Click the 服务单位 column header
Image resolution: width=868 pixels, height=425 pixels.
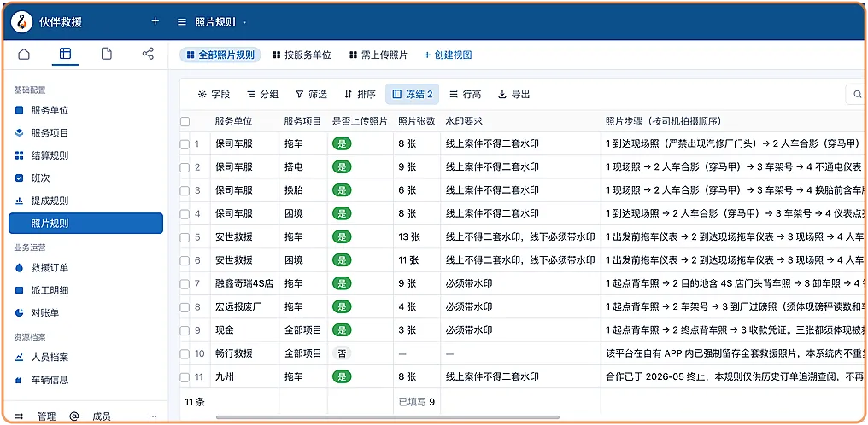[x=233, y=121]
